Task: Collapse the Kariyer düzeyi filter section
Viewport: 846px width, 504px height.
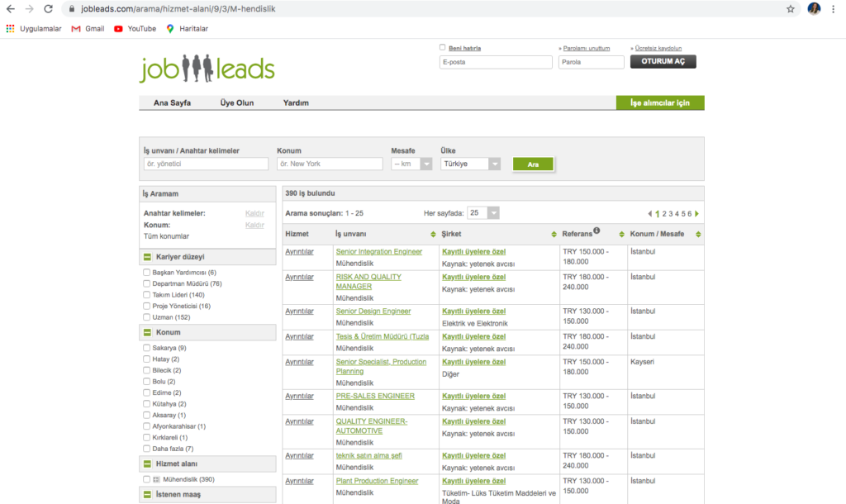Action: tap(148, 257)
